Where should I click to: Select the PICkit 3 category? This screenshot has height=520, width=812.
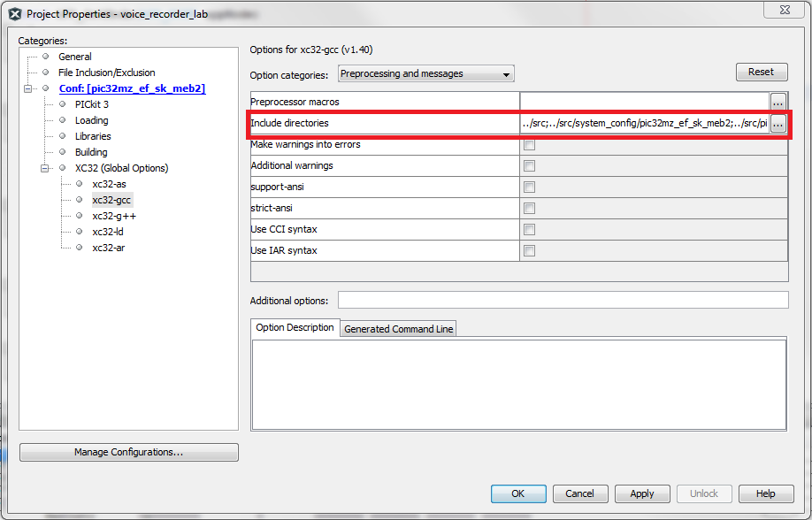point(91,104)
